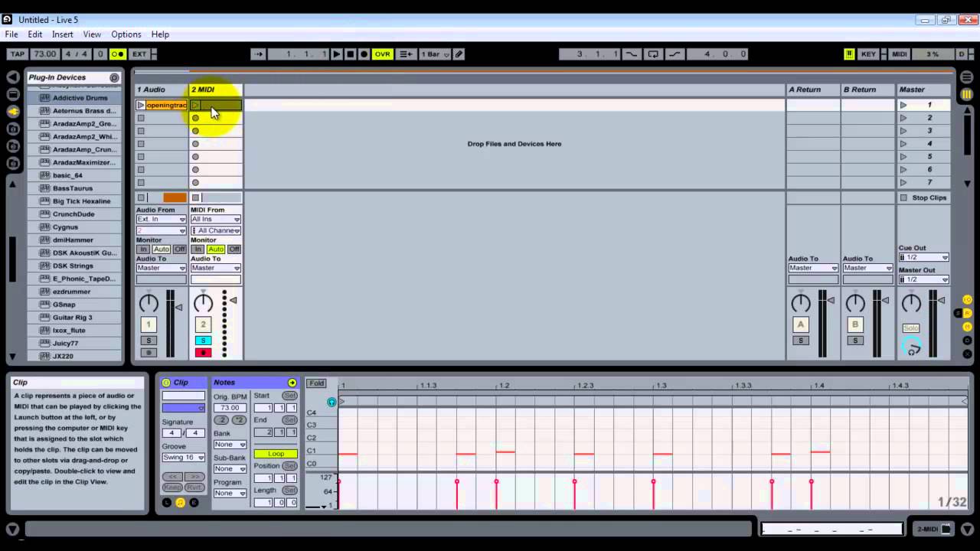Screen dimensions: 980x551
Task: Open the 1 Bar quantization dropdown
Action: point(433,54)
